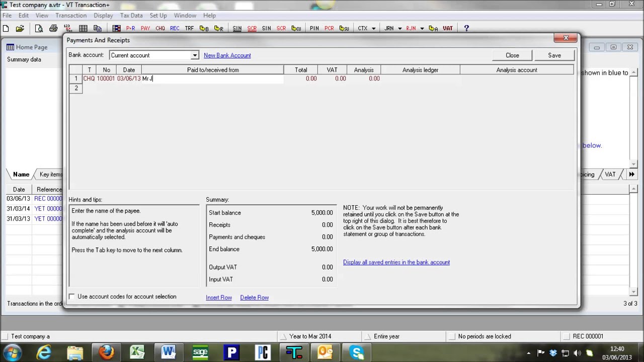
Task: Click the Windows Start button
Action: coord(13,352)
